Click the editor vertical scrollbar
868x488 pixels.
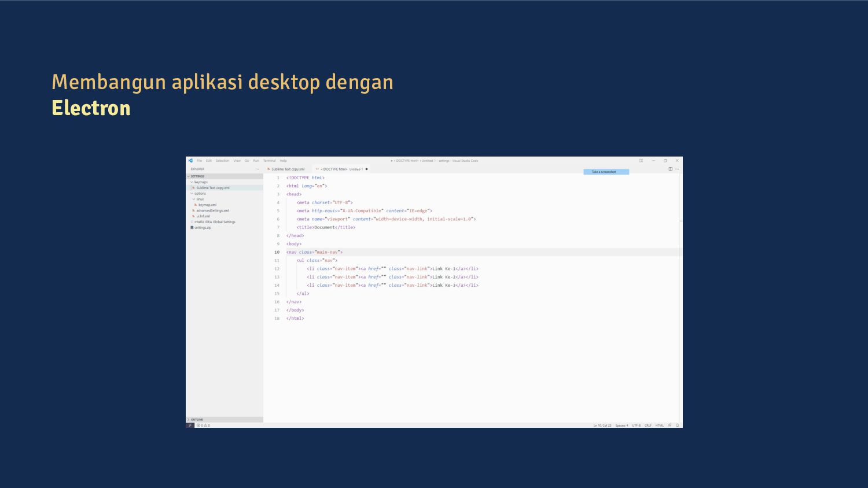(x=681, y=298)
